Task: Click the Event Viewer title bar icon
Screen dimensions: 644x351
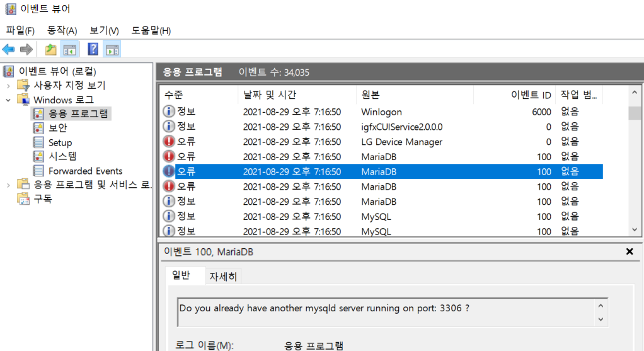Action: coord(10,9)
